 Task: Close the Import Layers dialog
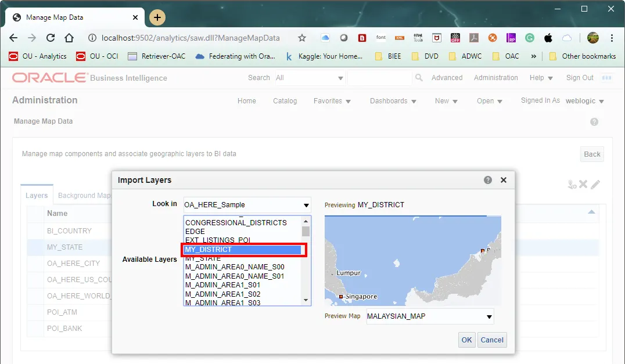point(504,180)
